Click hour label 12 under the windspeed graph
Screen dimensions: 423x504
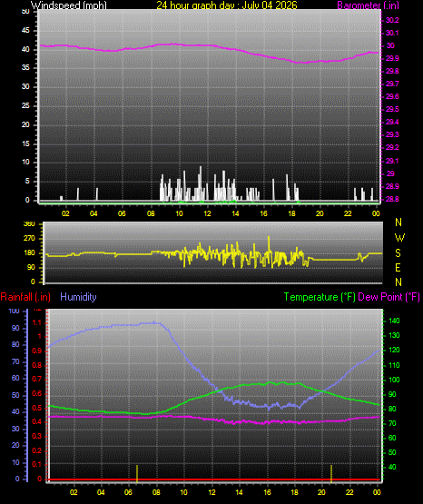pyautogui.click(x=207, y=213)
